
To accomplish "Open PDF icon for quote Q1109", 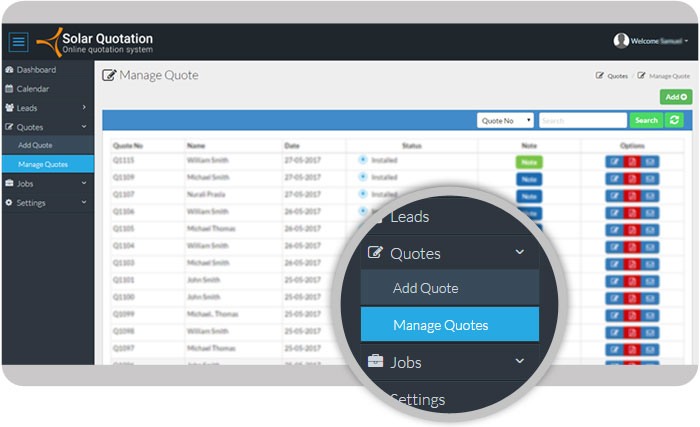I will [632, 178].
